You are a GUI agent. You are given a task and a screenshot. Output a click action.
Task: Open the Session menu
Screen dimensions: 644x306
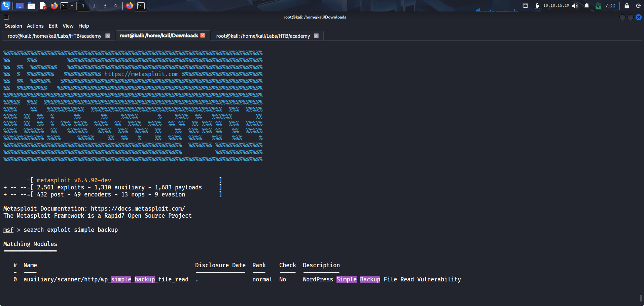pos(13,26)
